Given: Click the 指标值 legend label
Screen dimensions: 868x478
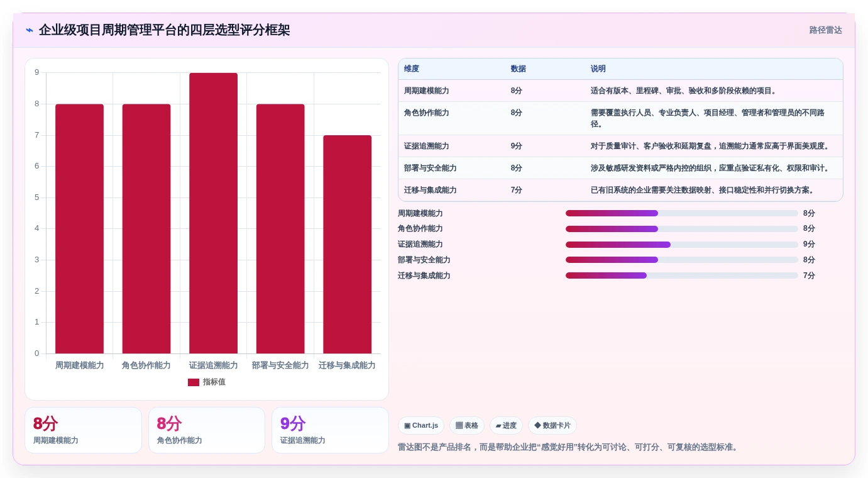Looking at the screenshot, I should click(x=214, y=382).
